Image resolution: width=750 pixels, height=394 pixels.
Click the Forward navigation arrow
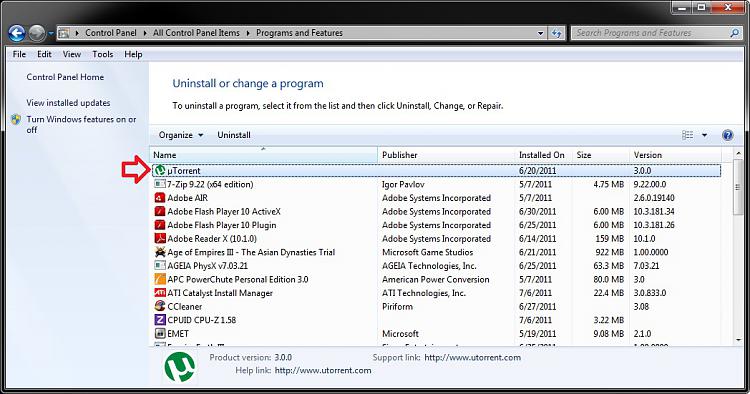click(x=37, y=33)
